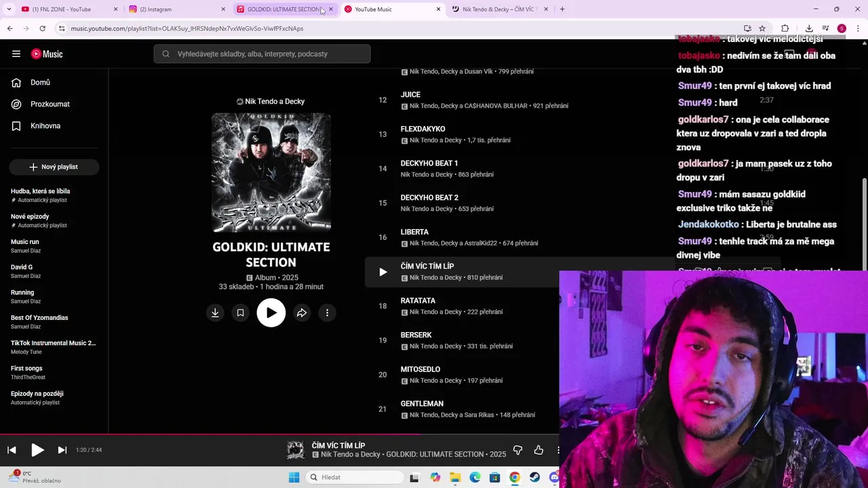
Task: Save album to library bookmark icon
Action: [x=240, y=312]
